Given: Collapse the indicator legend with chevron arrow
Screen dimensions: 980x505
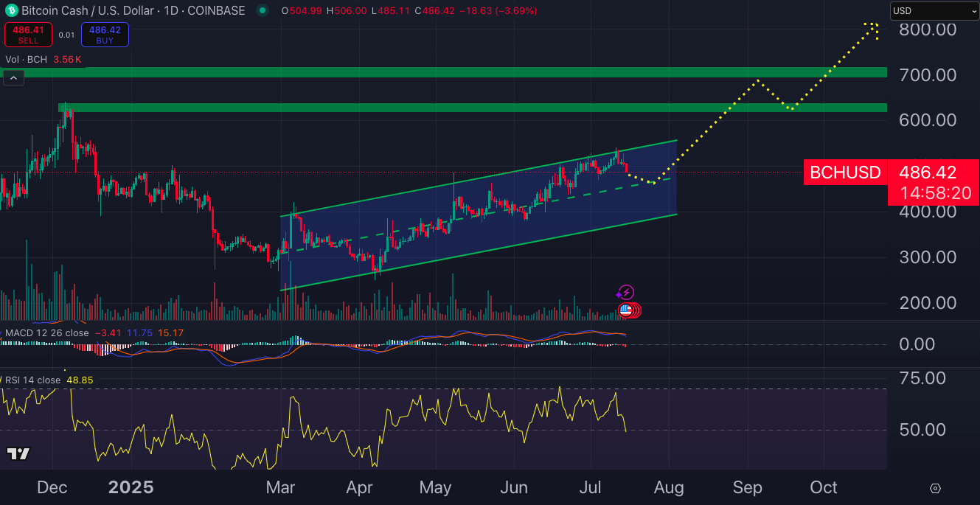Looking at the screenshot, I should click(14, 77).
